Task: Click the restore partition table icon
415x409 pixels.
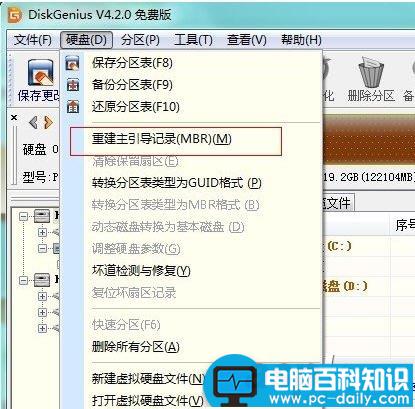Action: pos(73,107)
